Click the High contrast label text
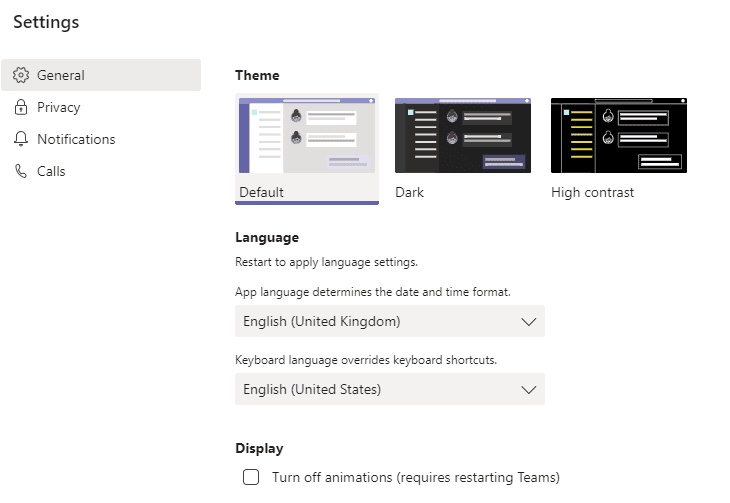Image resolution: width=730 pixels, height=503 pixels. (x=592, y=192)
